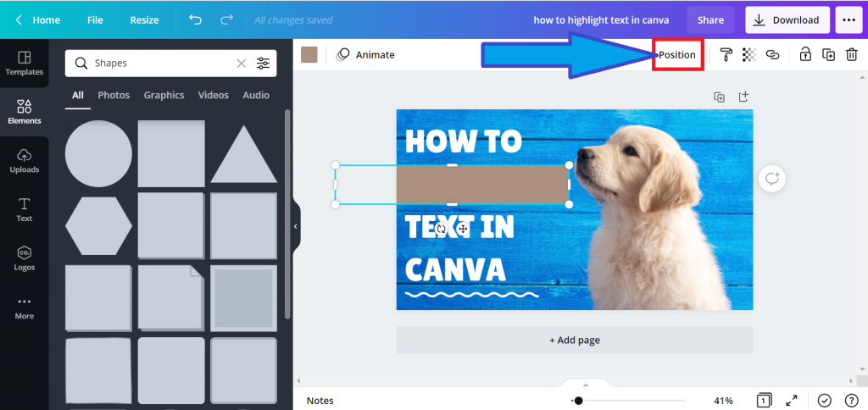
Task: Click the Animate button
Action: pos(366,54)
